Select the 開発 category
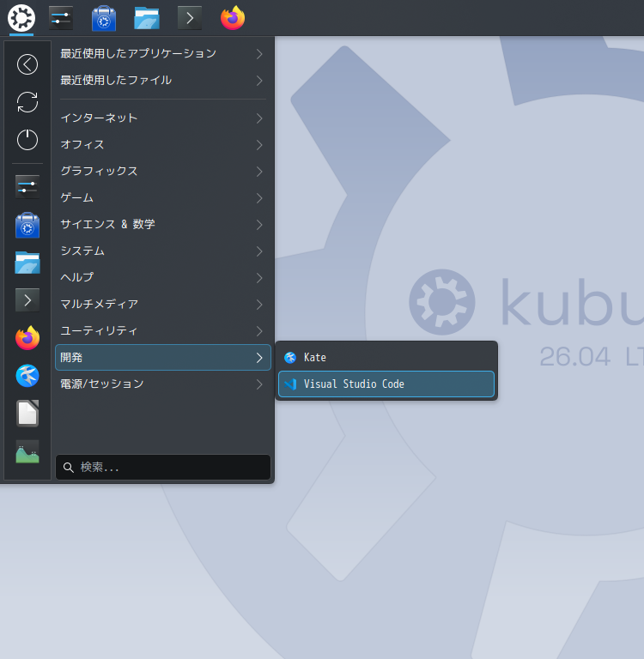This screenshot has width=644, height=659. 163,358
